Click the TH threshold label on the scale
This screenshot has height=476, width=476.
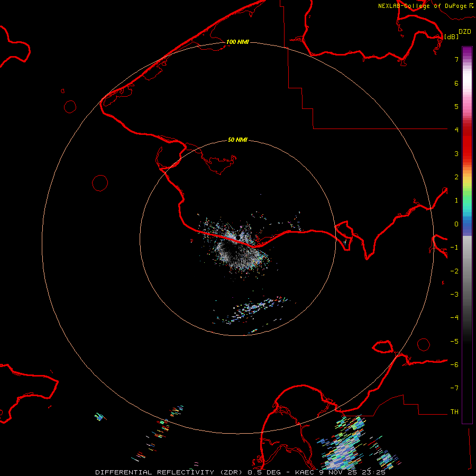point(454,412)
